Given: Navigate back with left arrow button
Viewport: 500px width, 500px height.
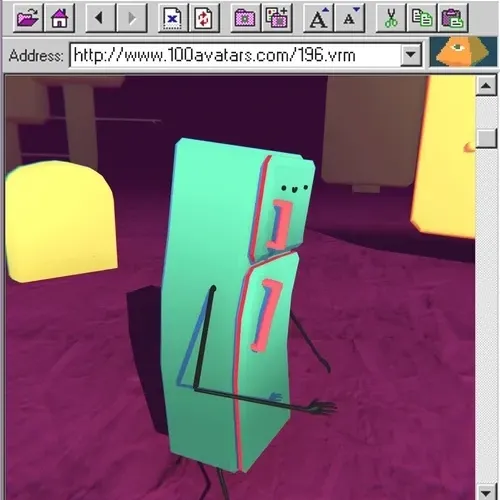Looking at the screenshot, I should coord(101,18).
